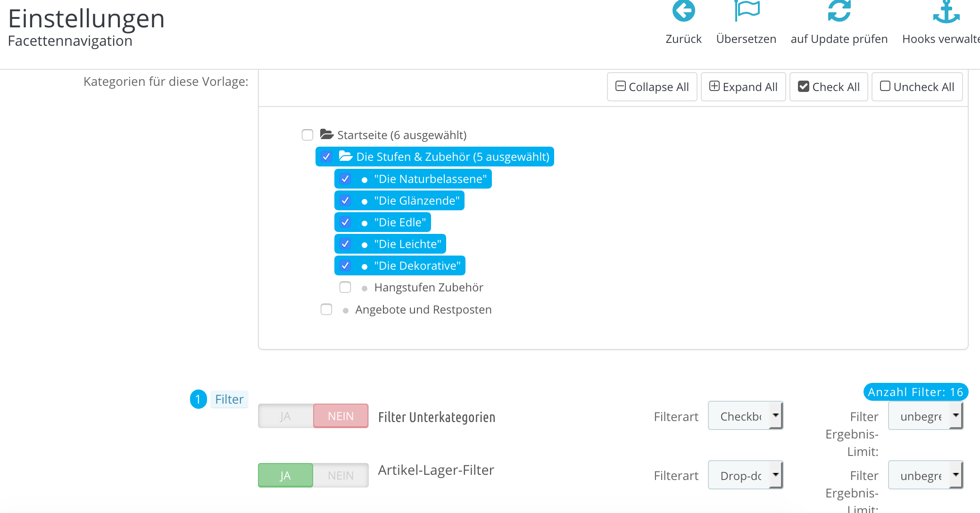Click the Collapse All button
980x513 pixels.
(x=652, y=87)
